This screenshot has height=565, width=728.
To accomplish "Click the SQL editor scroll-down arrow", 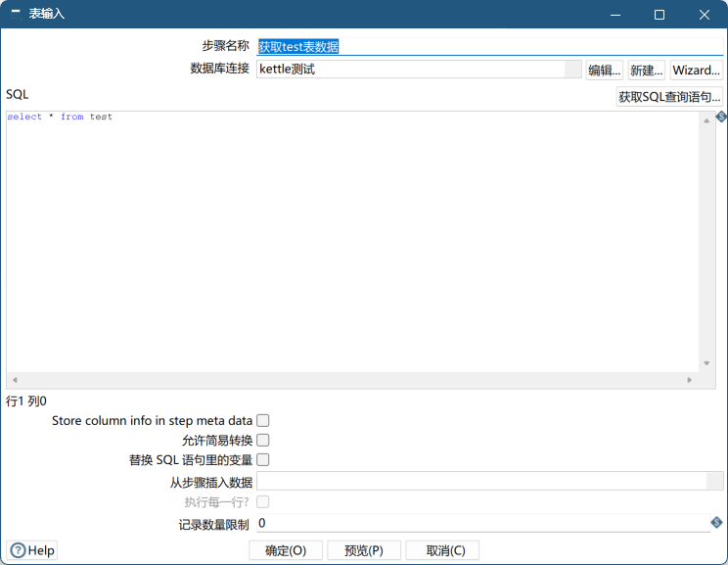I will click(x=707, y=364).
